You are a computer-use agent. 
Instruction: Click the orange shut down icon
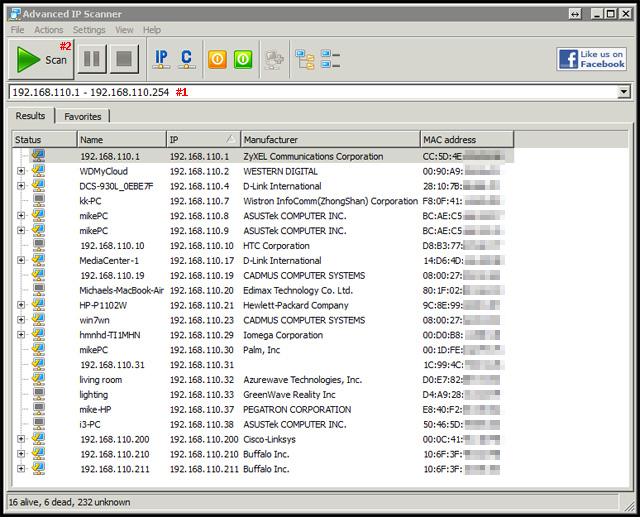(217, 59)
